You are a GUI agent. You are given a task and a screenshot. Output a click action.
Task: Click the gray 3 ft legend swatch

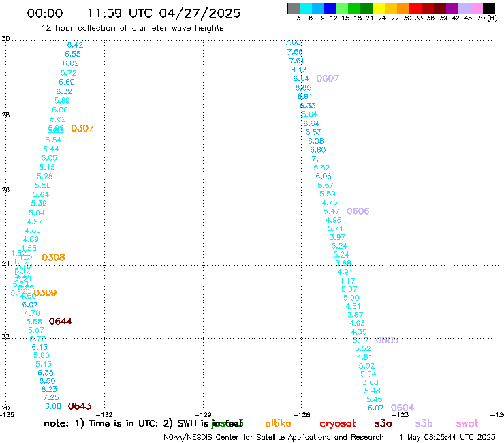(x=294, y=8)
